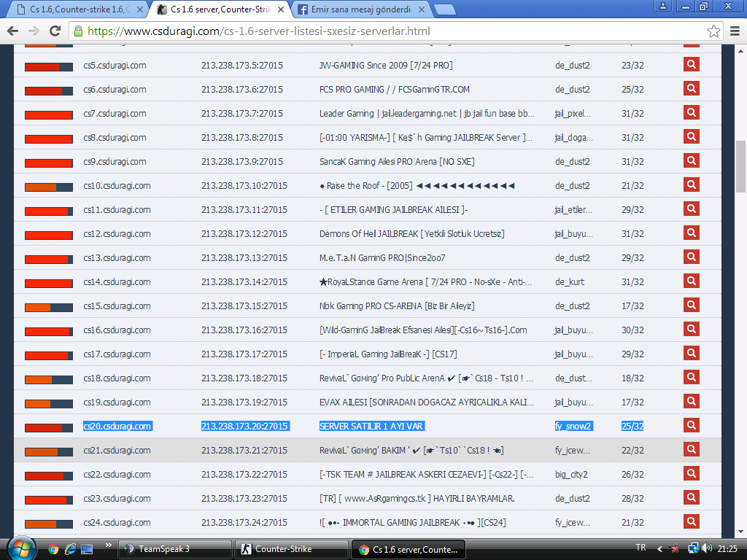Click search icon for cs20.csduragi.com row
The height and width of the screenshot is (560, 747).
(x=692, y=425)
